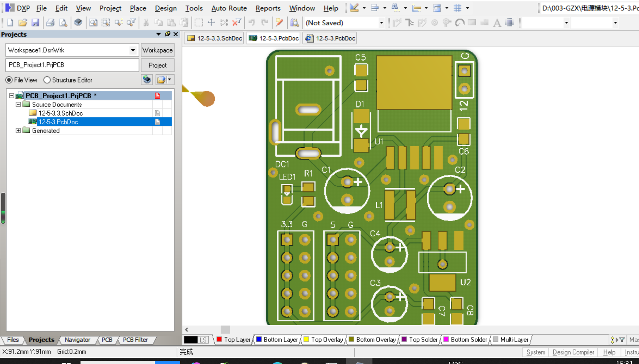The width and height of the screenshot is (639, 364).
Task: Click the Project button
Action: pos(157,65)
